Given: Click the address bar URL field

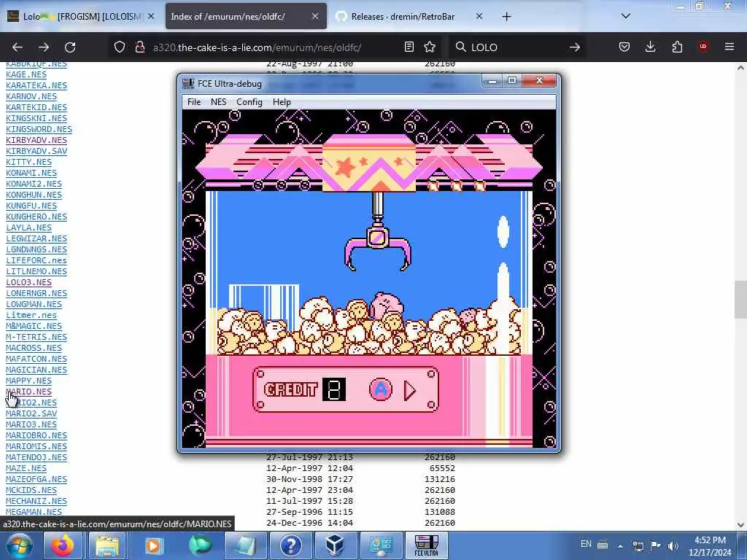Looking at the screenshot, I should (276, 47).
